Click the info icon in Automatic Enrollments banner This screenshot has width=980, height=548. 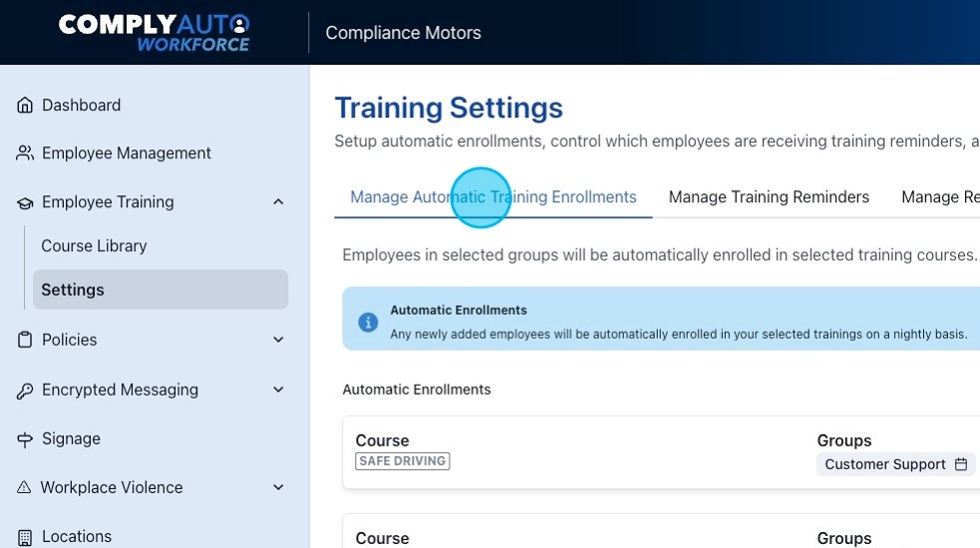click(x=368, y=323)
